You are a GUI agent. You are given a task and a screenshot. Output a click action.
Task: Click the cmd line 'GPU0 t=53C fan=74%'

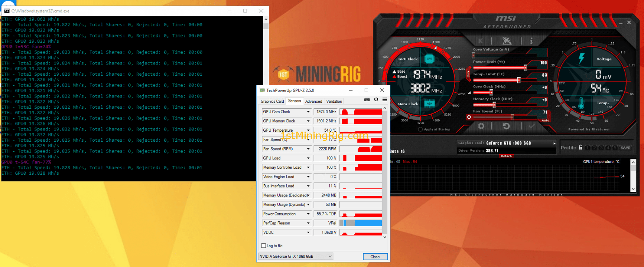26,47
